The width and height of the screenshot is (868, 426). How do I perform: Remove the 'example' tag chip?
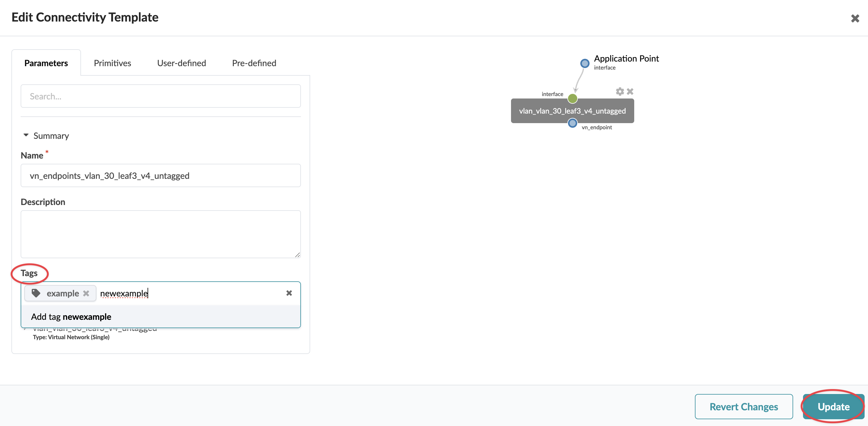86,293
